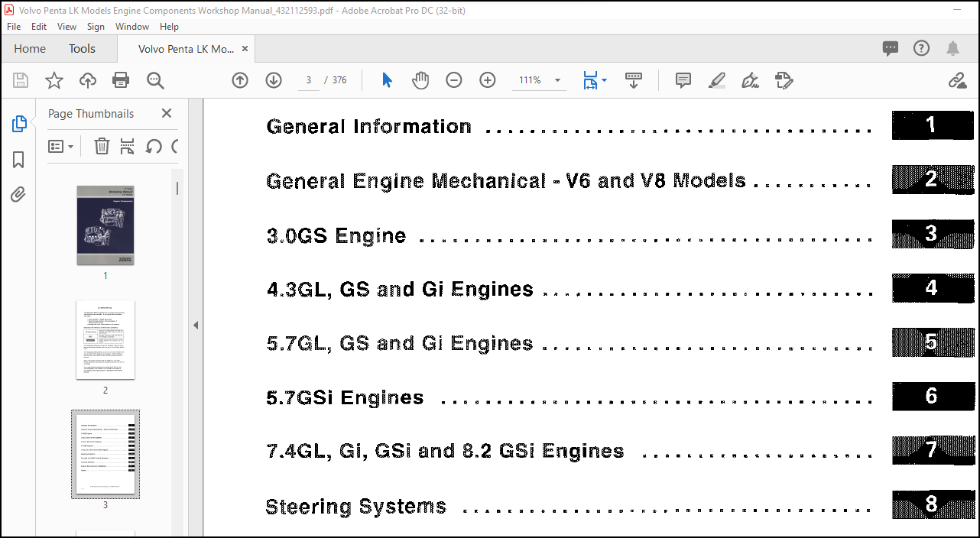Close the Volvo Penta document tab
Viewport: 980px width, 538px height.
(245, 48)
